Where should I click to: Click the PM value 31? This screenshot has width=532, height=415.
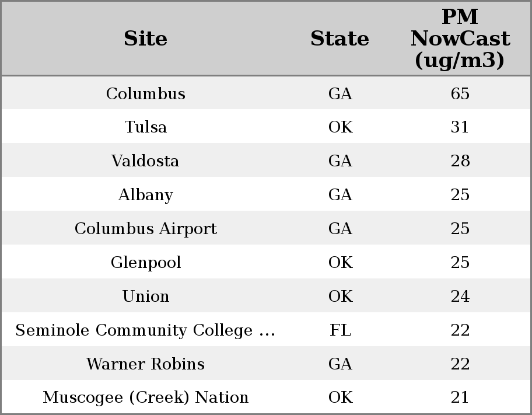(x=460, y=127)
